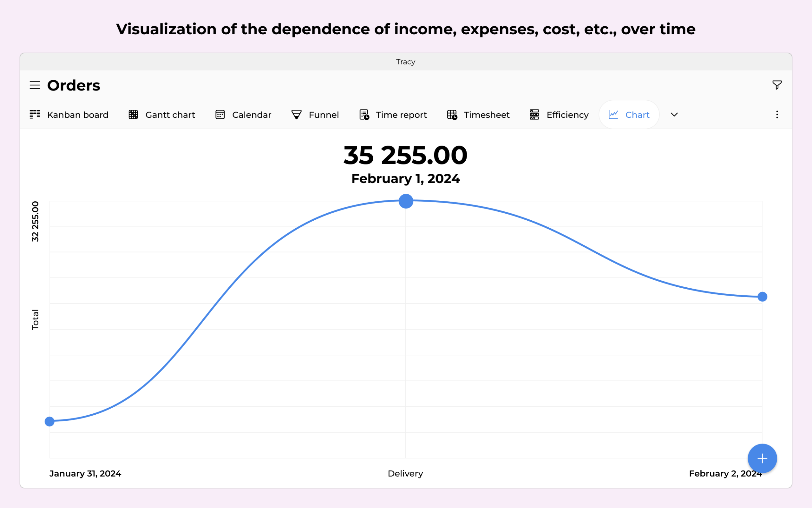Image resolution: width=812 pixels, height=508 pixels.
Task: Select the February 1 peak data point
Action: point(406,201)
